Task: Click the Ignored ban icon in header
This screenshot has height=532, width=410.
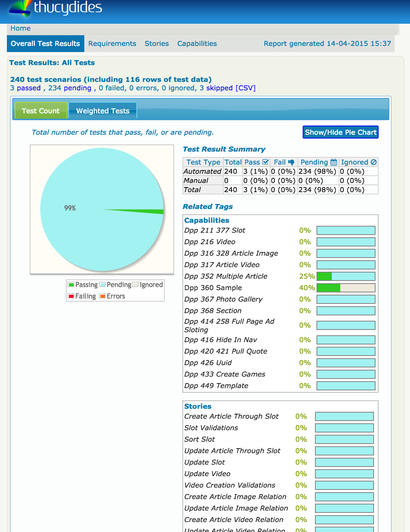Action: [x=374, y=162]
